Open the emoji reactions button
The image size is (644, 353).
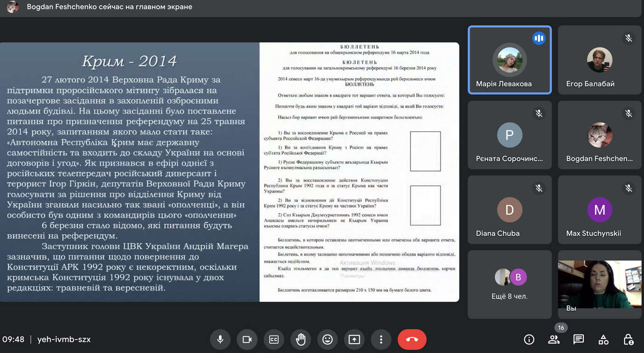pos(327,340)
